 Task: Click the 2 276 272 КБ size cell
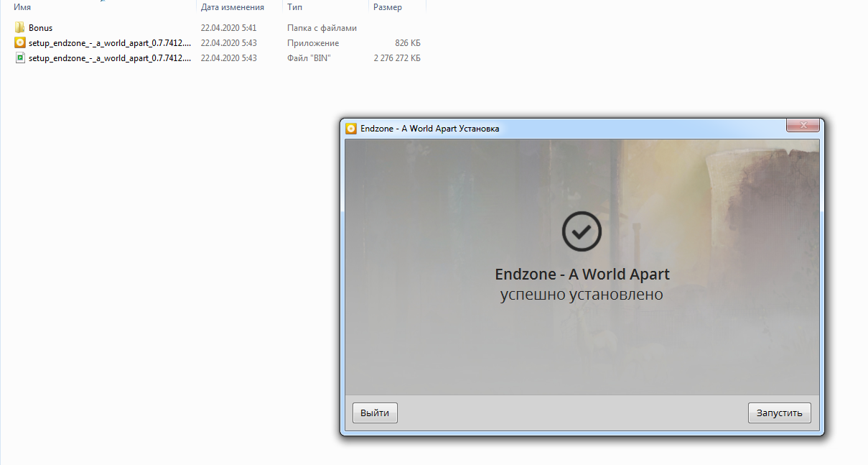coord(397,58)
